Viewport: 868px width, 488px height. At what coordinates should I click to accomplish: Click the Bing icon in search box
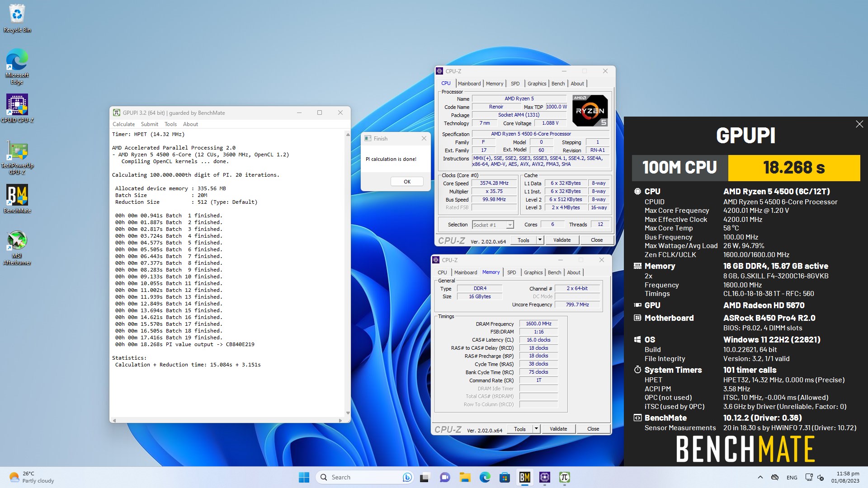(x=407, y=477)
